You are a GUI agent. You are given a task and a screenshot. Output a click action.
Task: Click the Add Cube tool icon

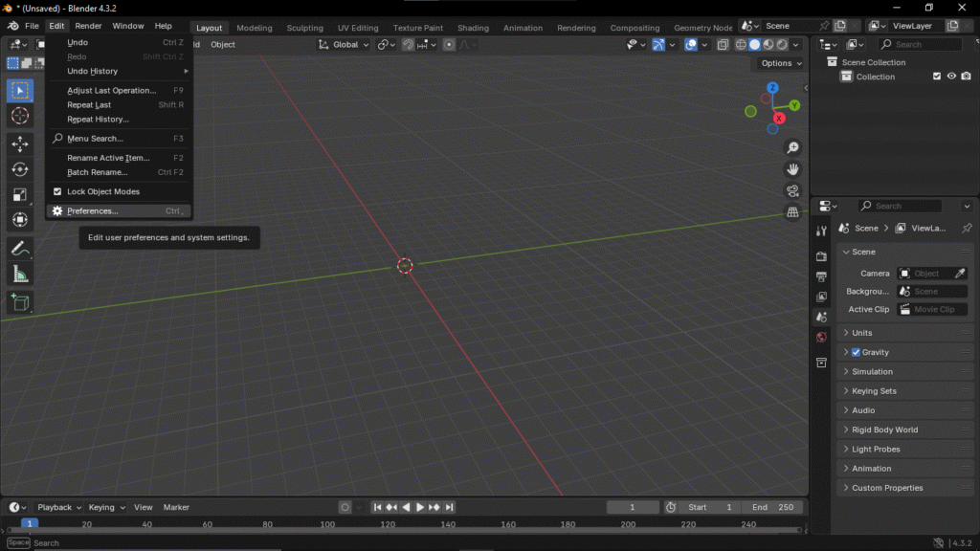click(x=20, y=303)
